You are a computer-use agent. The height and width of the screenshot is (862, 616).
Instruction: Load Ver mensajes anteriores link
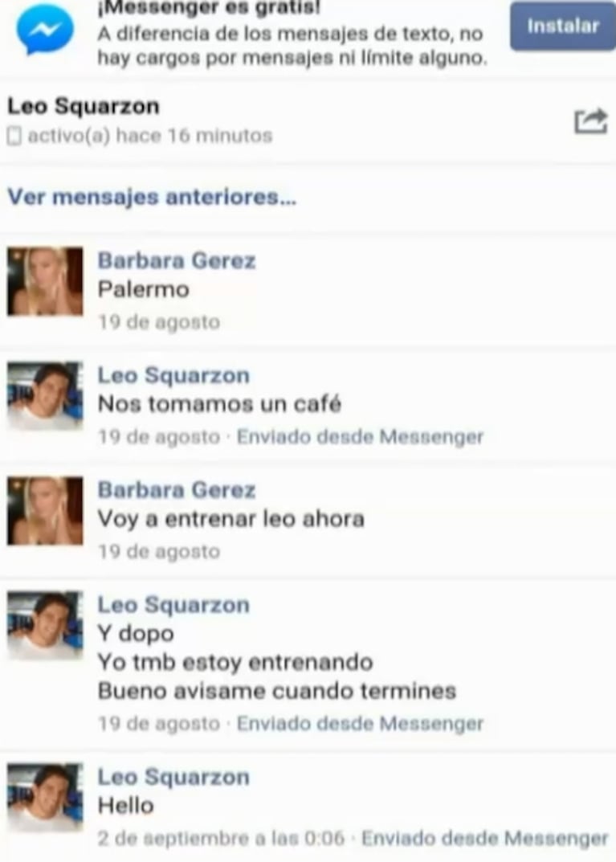click(152, 197)
